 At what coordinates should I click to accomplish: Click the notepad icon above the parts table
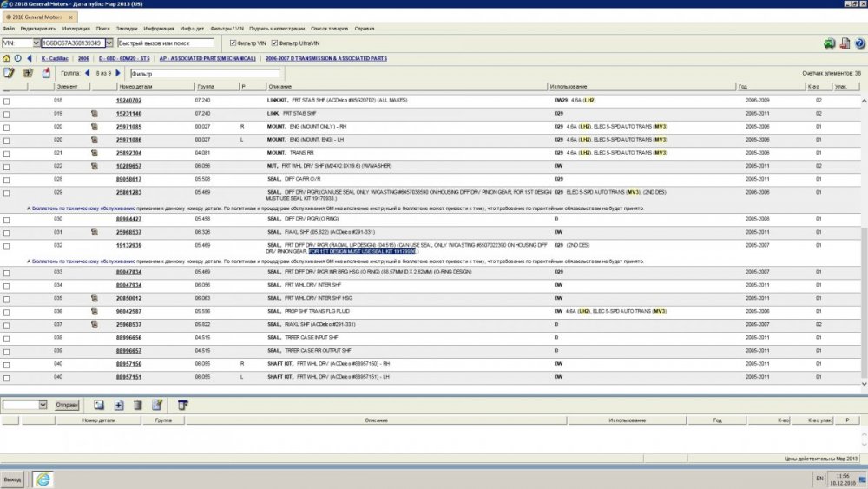pos(10,73)
